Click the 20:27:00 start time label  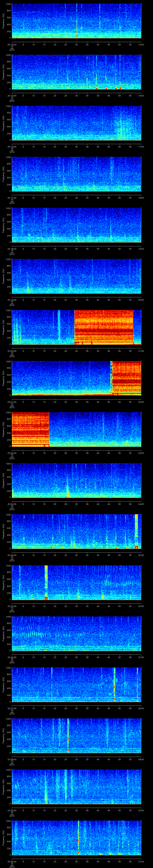(12, 708)
